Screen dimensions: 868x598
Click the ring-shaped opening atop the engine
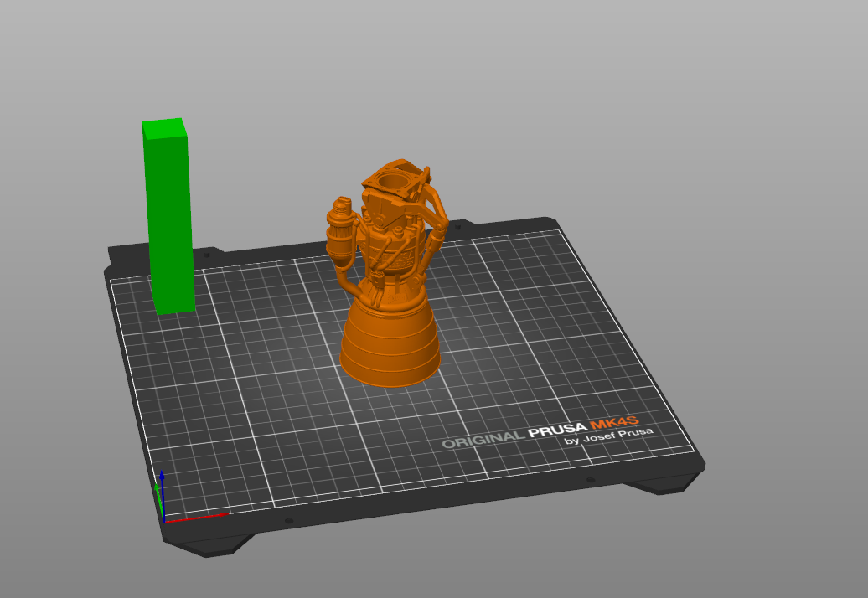pos(392,180)
